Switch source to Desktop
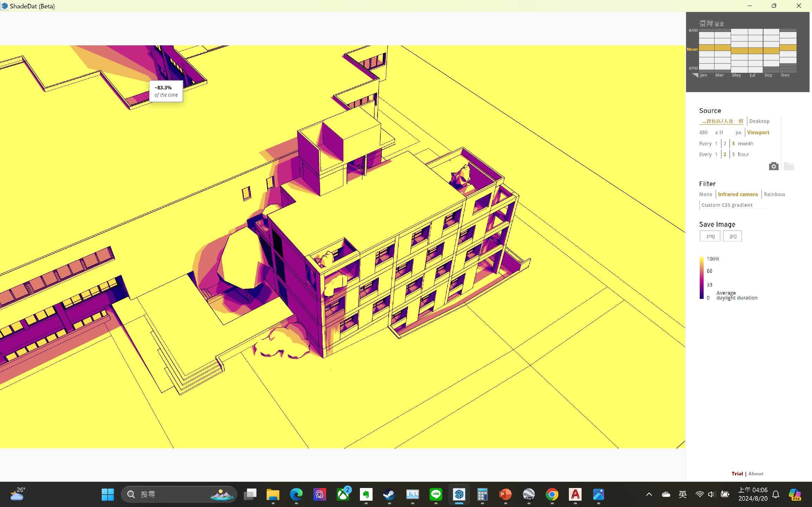Screen dimensions: 812x507 759,121
